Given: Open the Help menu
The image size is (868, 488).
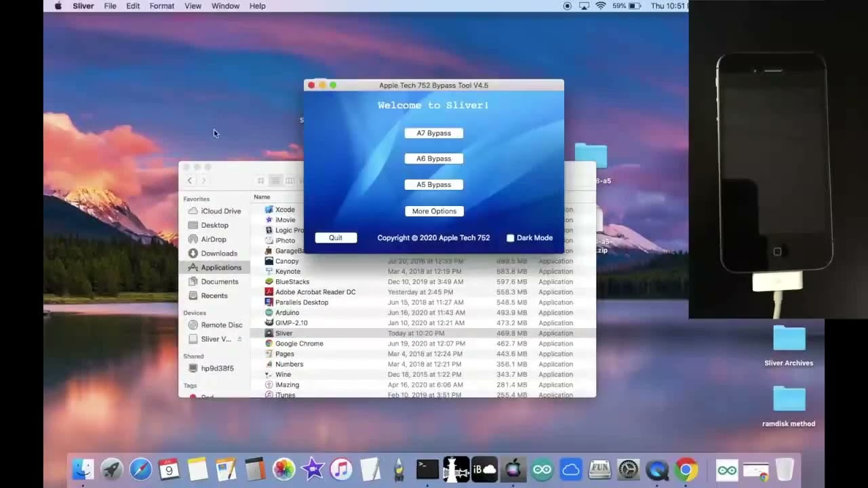Looking at the screenshot, I should pyautogui.click(x=258, y=6).
